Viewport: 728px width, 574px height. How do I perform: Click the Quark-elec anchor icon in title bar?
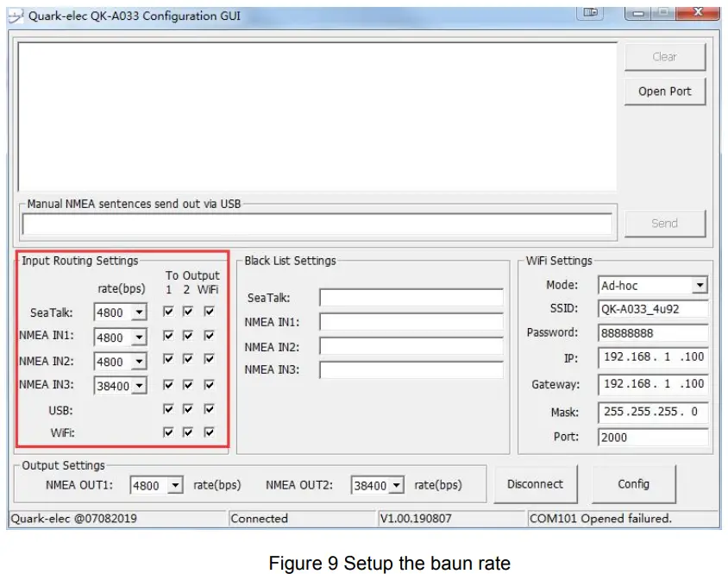pyautogui.click(x=17, y=16)
